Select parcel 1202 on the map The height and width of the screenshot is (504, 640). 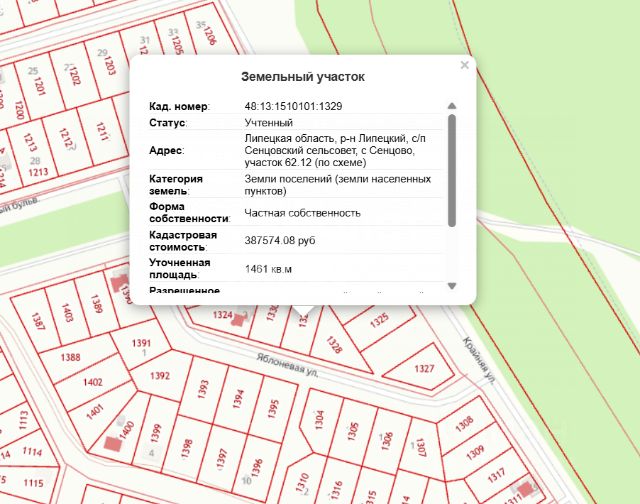click(74, 76)
